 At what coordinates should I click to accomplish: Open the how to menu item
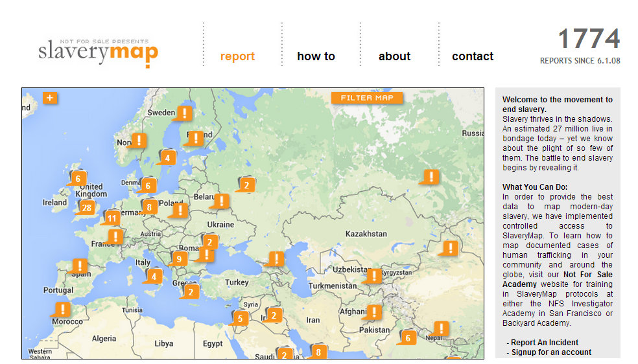point(316,56)
